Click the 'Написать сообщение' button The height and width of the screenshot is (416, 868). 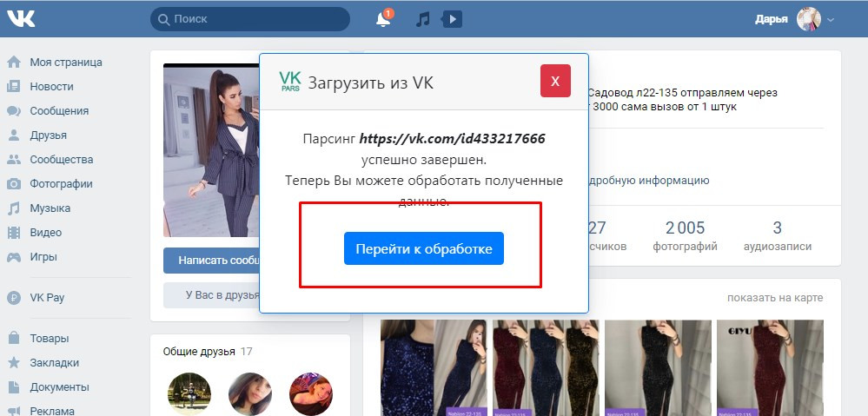(x=211, y=260)
